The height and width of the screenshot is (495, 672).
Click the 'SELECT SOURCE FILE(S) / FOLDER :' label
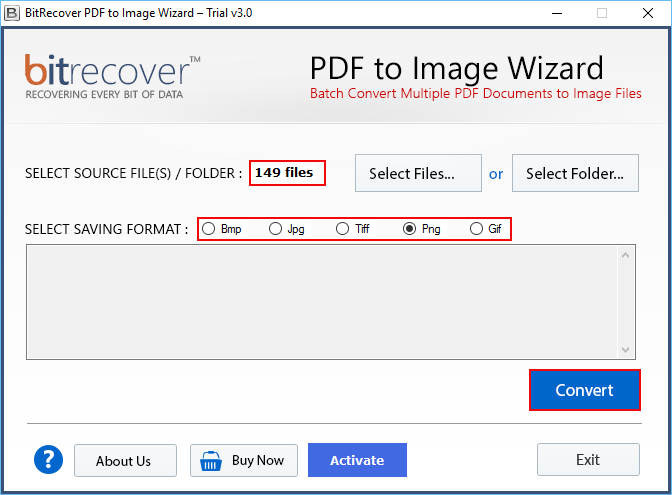(x=134, y=174)
